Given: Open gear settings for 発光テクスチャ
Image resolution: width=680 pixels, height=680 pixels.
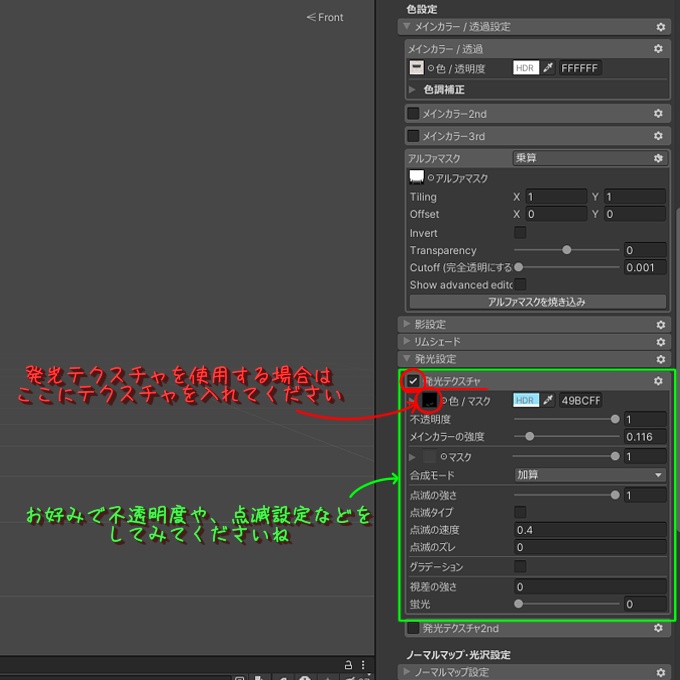Looking at the screenshot, I should pyautogui.click(x=658, y=381).
